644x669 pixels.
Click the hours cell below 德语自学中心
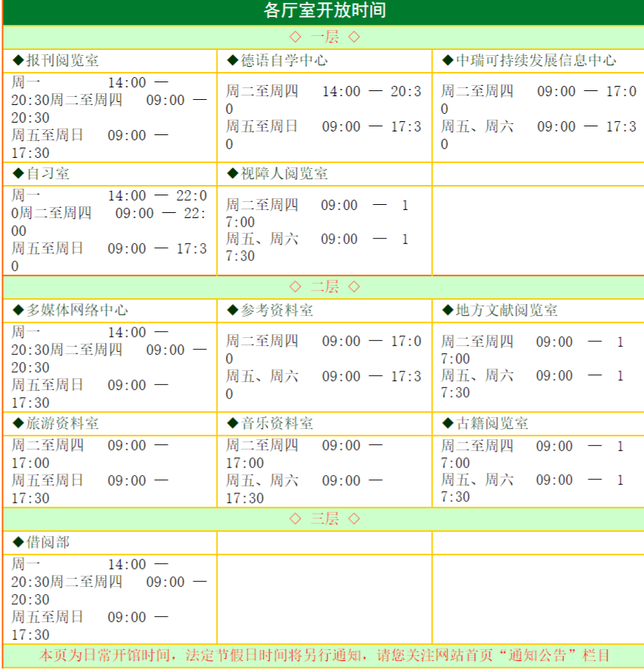(x=324, y=117)
